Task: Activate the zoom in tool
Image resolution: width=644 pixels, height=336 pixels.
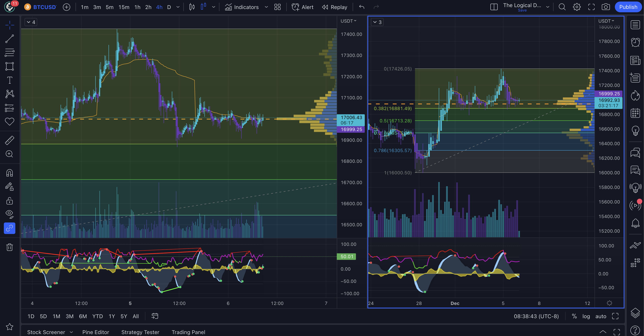Action: [x=10, y=154]
